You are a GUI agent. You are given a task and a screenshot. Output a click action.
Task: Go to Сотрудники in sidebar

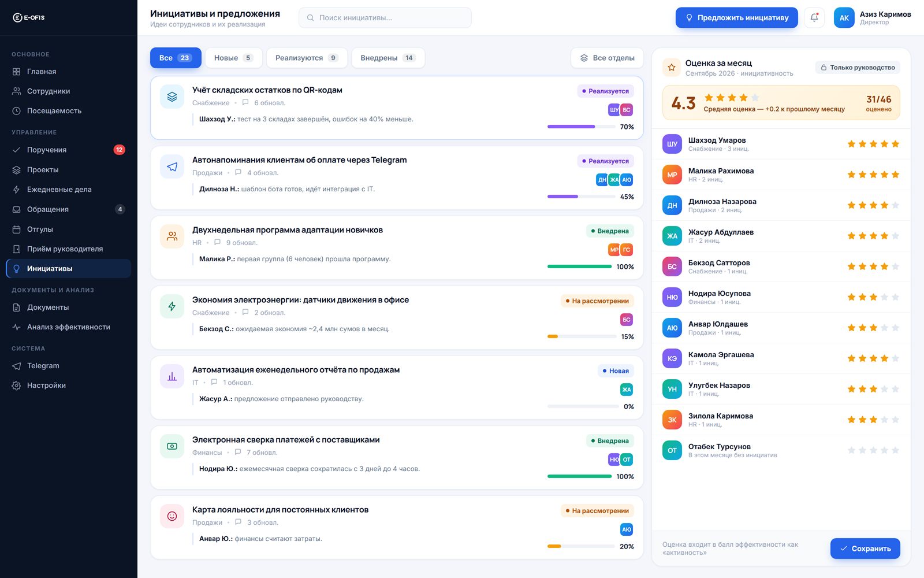[68, 91]
